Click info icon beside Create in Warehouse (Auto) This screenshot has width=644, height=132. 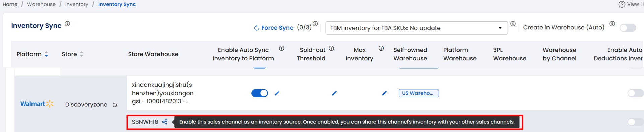pyautogui.click(x=612, y=24)
